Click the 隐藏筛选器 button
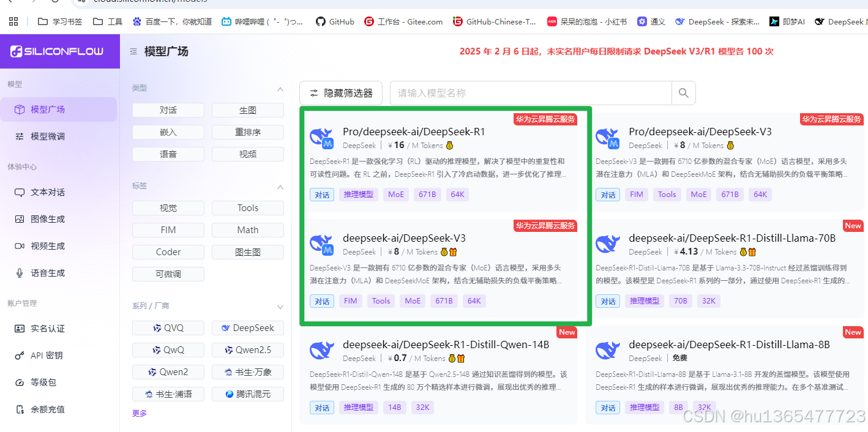868x432 pixels. coord(341,93)
